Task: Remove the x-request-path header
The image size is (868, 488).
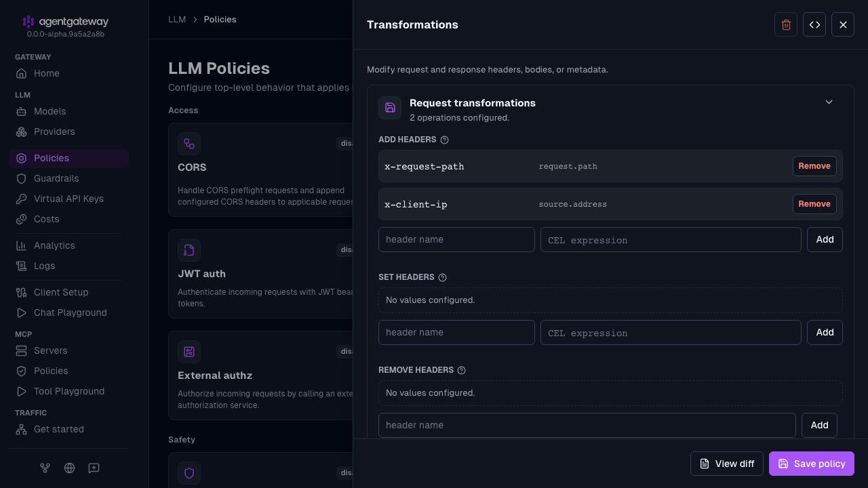Action: [814, 166]
